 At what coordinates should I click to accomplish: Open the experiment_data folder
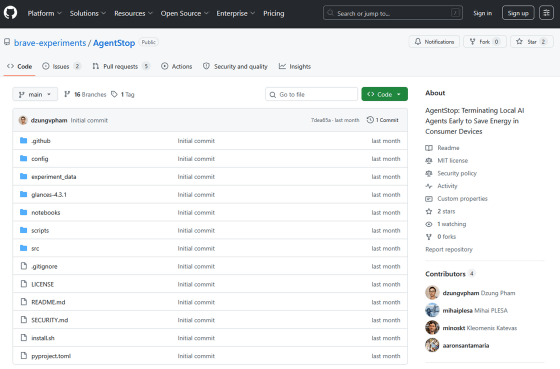(54, 177)
